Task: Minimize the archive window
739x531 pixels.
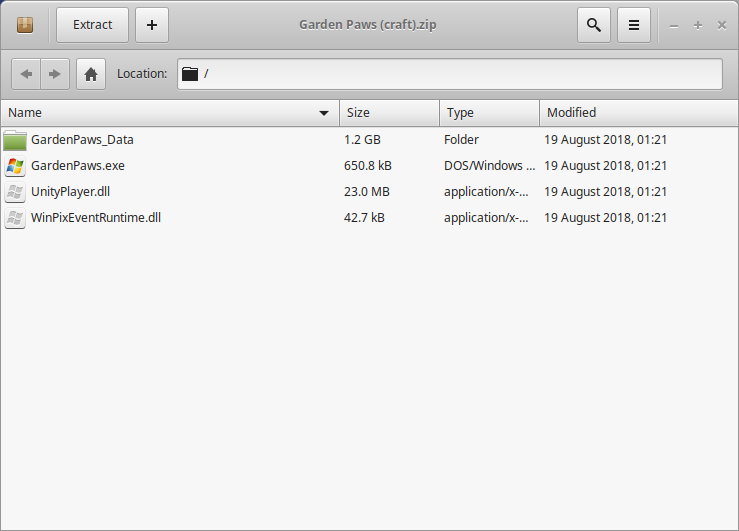Action: [x=674, y=25]
